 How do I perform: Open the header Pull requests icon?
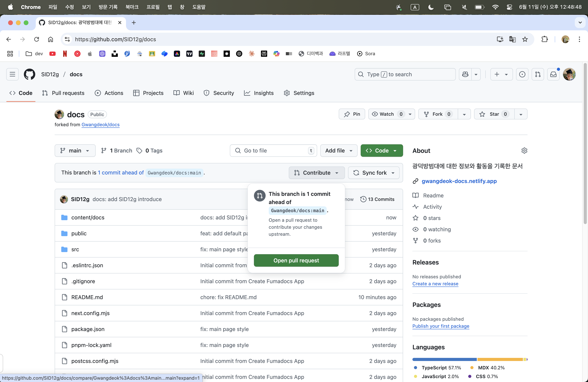click(x=538, y=74)
